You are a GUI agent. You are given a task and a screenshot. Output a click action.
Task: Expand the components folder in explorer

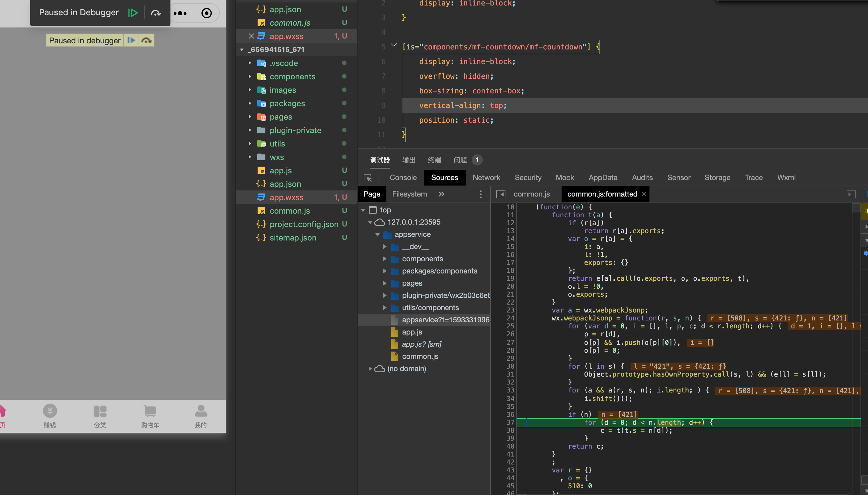click(x=250, y=77)
